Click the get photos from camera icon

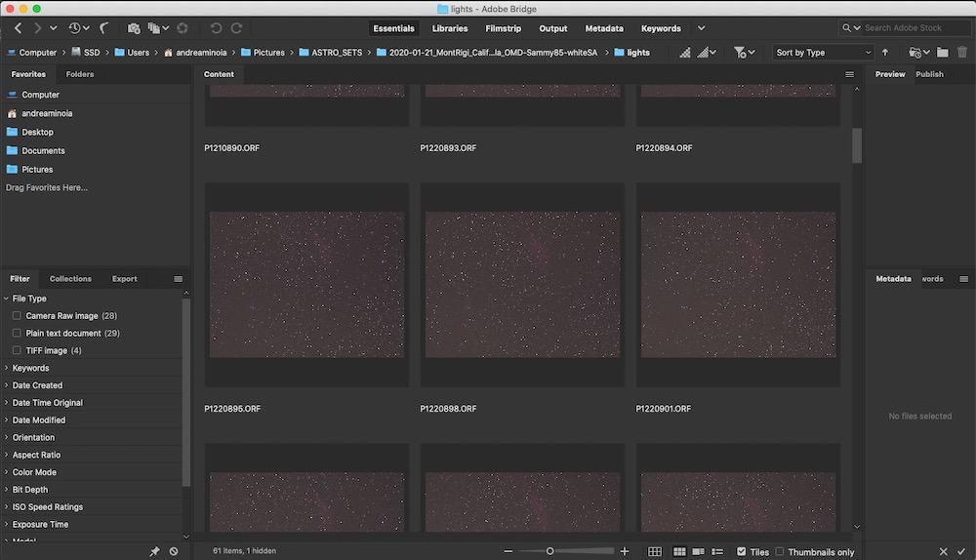coord(133,28)
